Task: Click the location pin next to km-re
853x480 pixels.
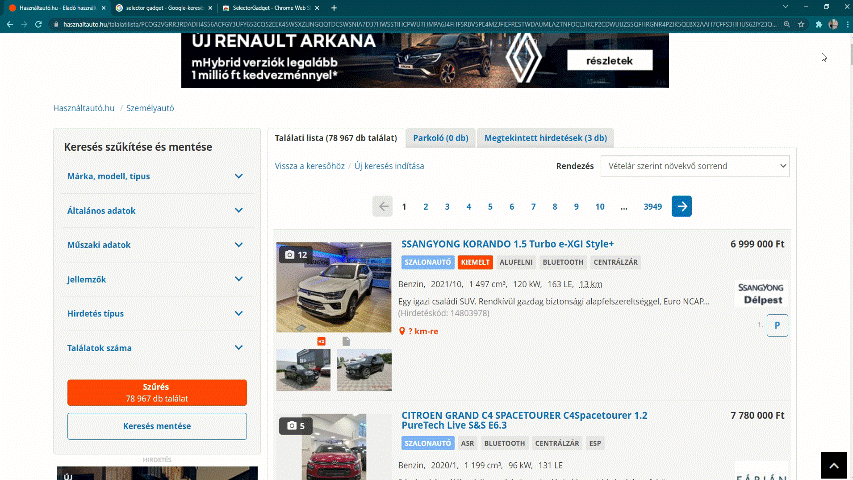Action: pos(402,331)
